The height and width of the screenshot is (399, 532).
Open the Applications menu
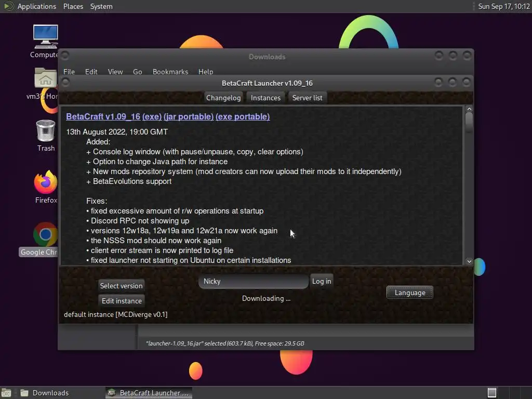37,6
